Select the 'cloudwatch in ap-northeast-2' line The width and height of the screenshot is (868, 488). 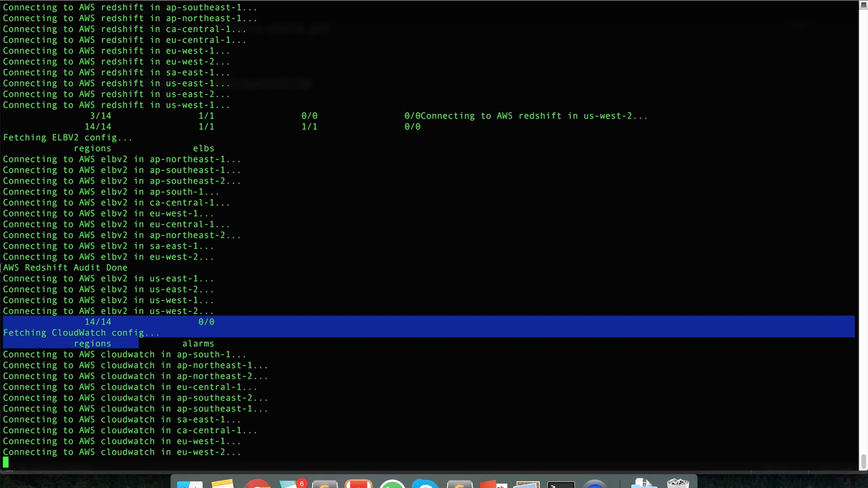pyautogui.click(x=136, y=376)
